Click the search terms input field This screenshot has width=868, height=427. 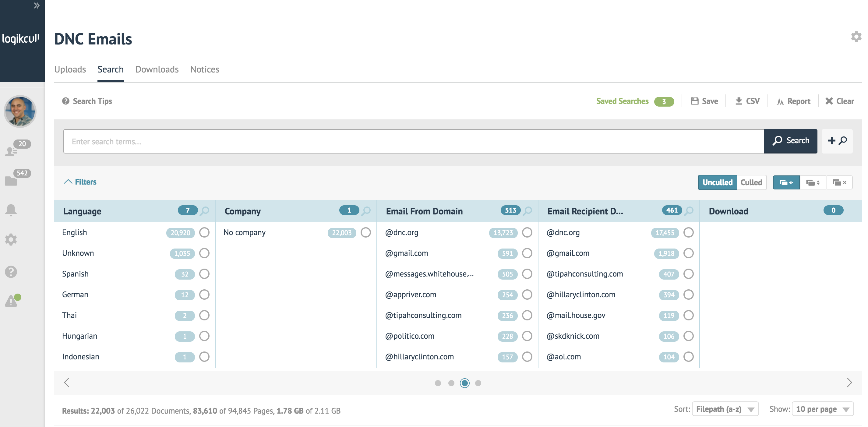coord(413,142)
